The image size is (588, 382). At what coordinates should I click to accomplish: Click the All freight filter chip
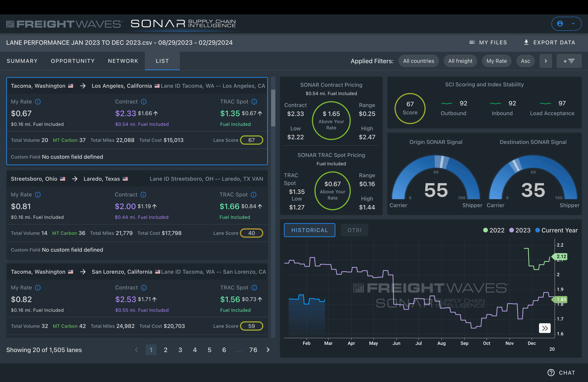click(x=460, y=61)
